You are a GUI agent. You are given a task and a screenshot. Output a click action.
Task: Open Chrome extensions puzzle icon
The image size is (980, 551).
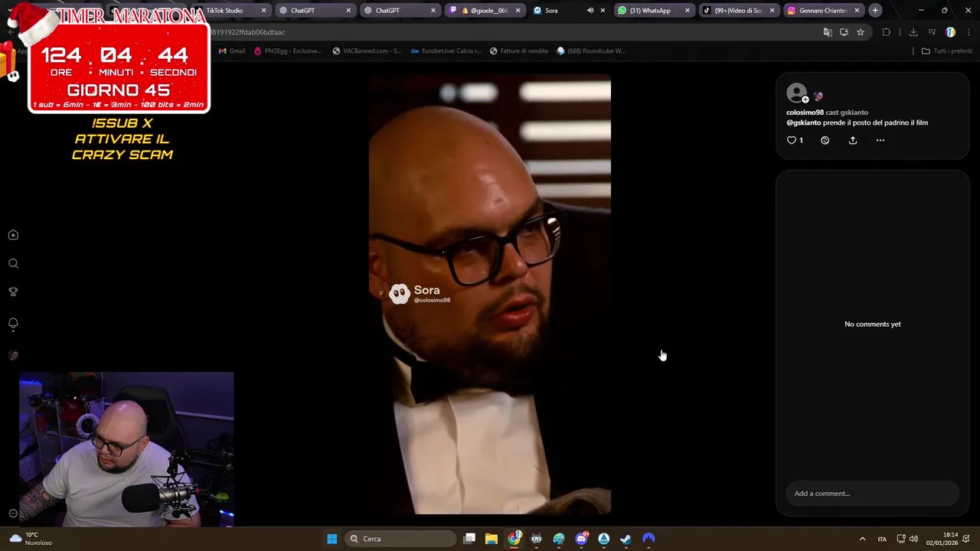(x=887, y=32)
